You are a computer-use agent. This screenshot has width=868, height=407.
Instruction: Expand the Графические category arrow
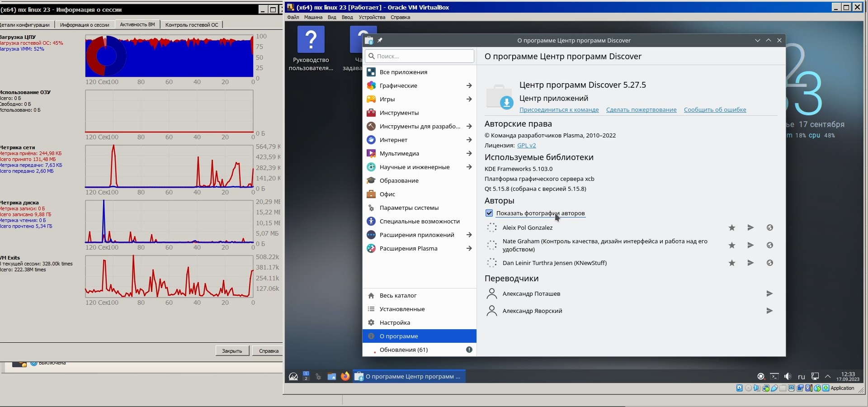coord(469,85)
